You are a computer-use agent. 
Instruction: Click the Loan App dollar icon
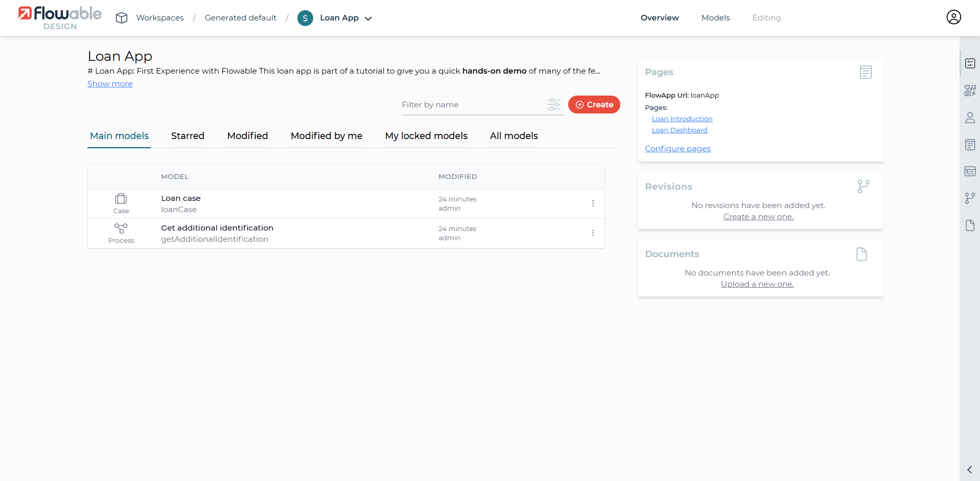(305, 18)
